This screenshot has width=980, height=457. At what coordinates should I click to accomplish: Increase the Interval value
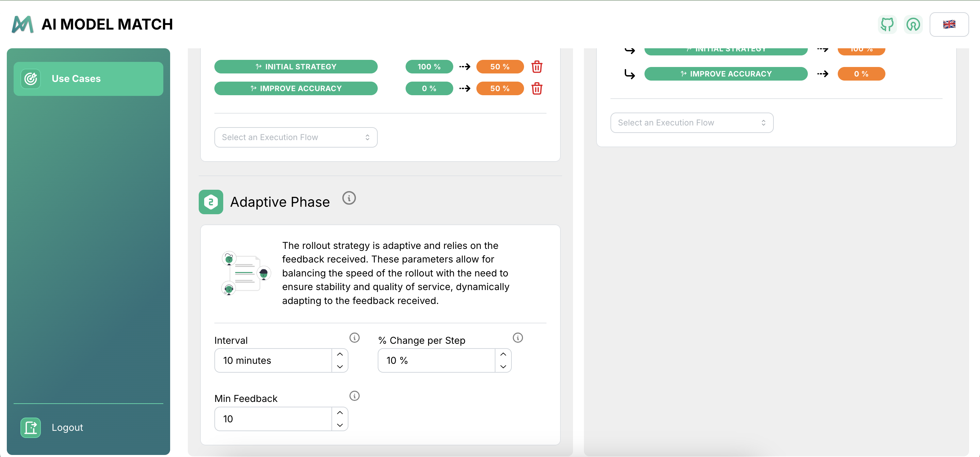click(340, 354)
